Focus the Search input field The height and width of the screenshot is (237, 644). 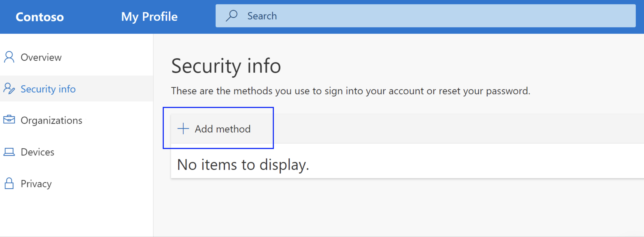(x=425, y=16)
